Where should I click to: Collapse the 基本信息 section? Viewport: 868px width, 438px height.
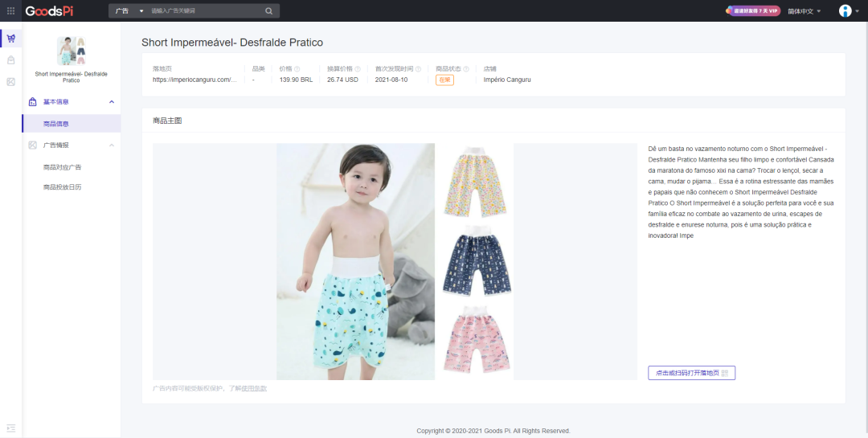tap(112, 102)
